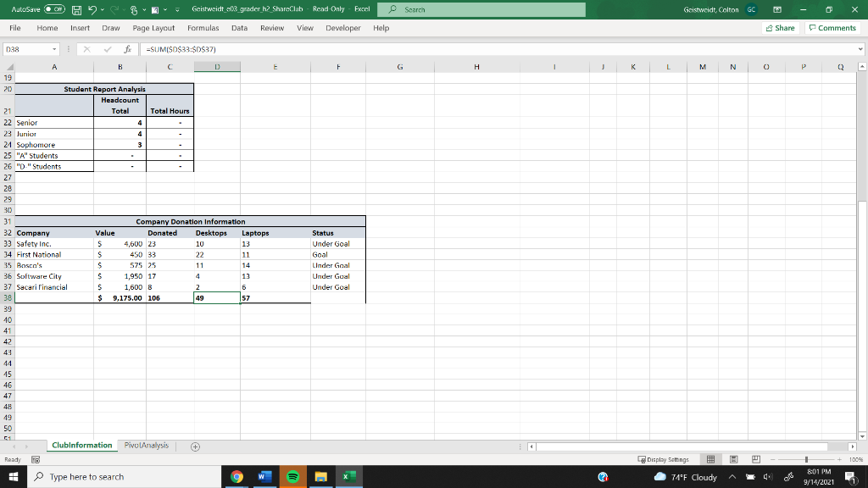
Task: Launch Word from the taskbar
Action: [x=264, y=476]
